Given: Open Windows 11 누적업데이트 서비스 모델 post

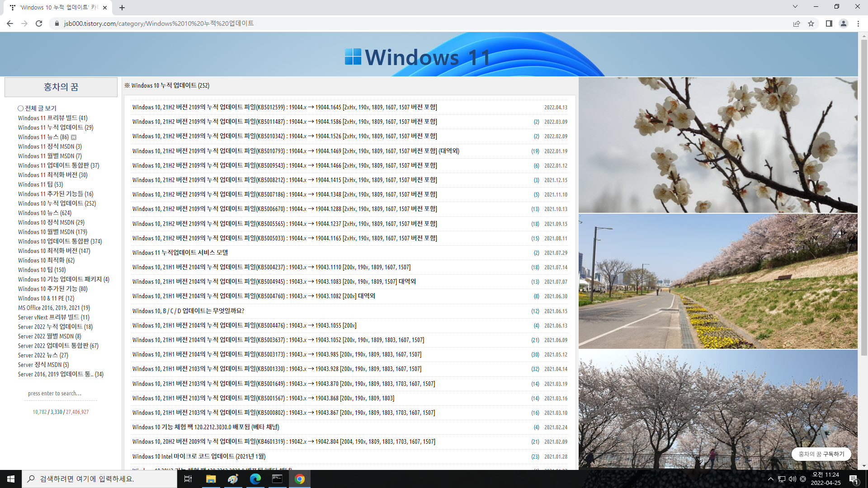Looking at the screenshot, I should (x=180, y=253).
